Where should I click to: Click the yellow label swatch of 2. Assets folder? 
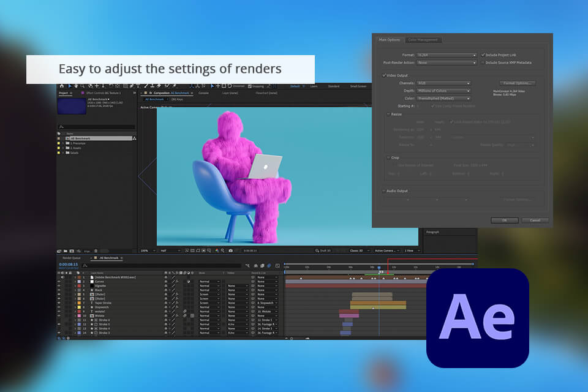(x=59, y=148)
